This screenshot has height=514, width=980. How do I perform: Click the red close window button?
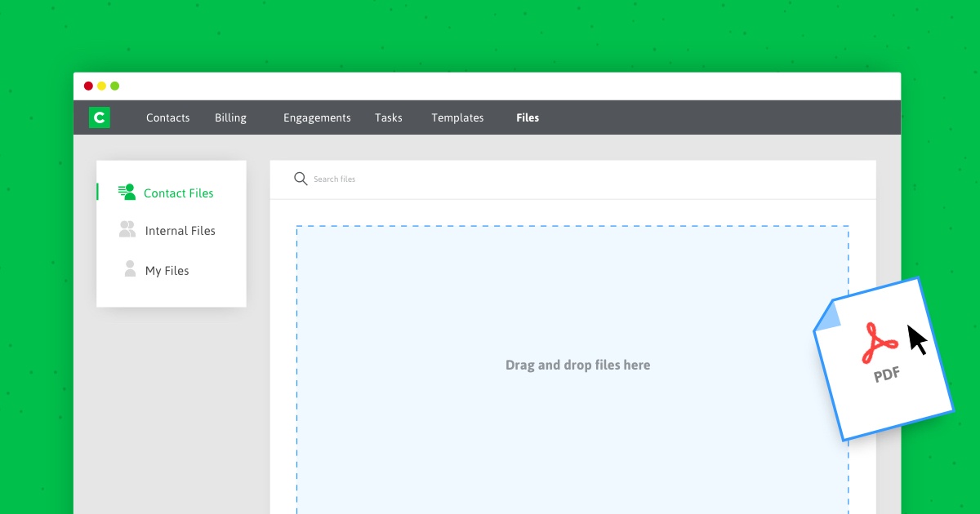coord(88,86)
